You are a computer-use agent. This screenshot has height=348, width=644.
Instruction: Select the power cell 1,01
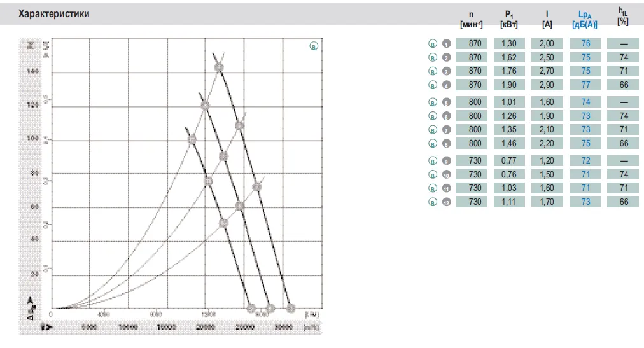(x=509, y=102)
